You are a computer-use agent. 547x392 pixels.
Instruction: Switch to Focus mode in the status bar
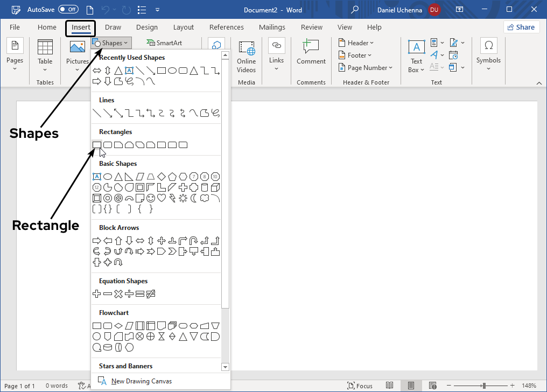tap(360, 386)
